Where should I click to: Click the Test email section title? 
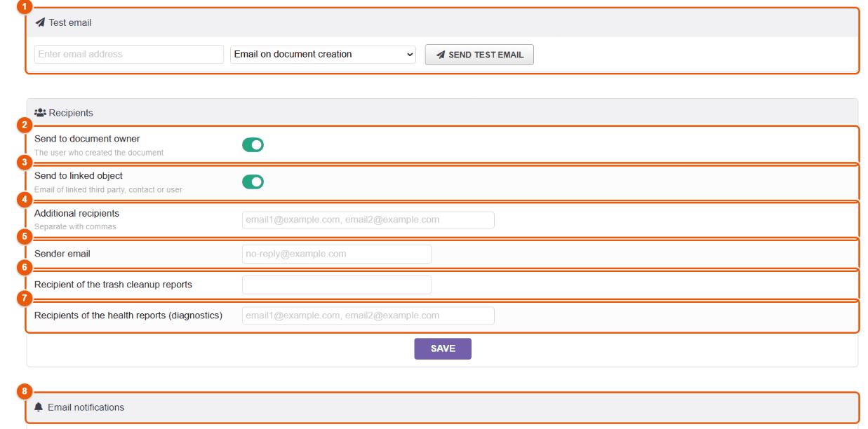[x=70, y=22]
